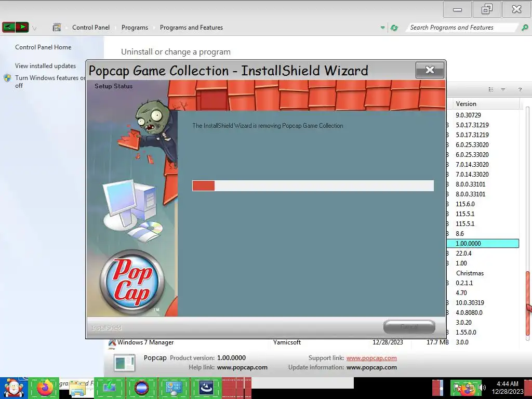
Task: Select version cell 4.70
Action: point(461,293)
